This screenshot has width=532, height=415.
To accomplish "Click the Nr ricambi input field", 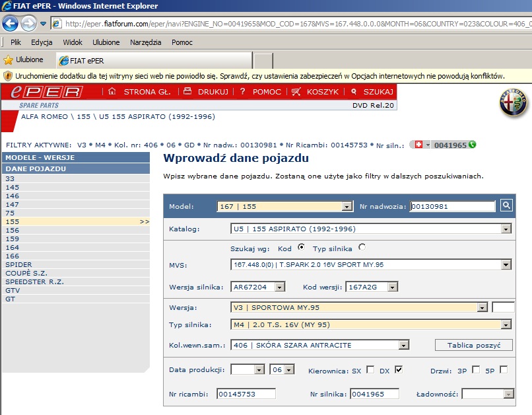I will click(246, 394).
